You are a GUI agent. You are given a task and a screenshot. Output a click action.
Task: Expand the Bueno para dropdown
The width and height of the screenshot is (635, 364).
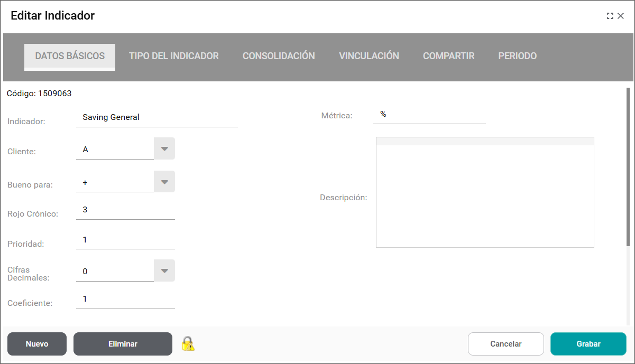pyautogui.click(x=164, y=182)
